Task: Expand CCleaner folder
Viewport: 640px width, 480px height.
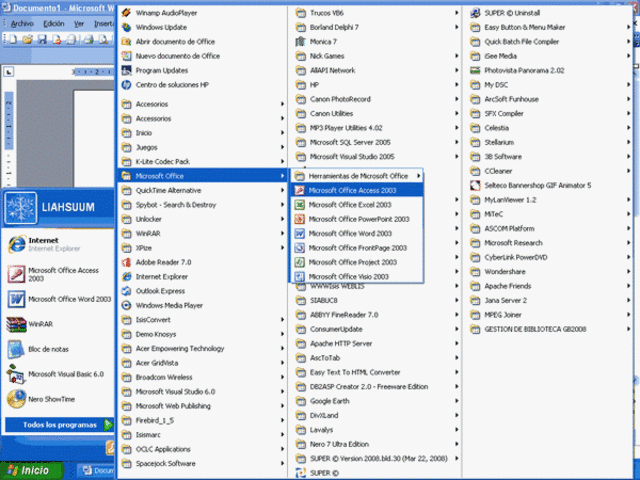Action: (x=549, y=171)
